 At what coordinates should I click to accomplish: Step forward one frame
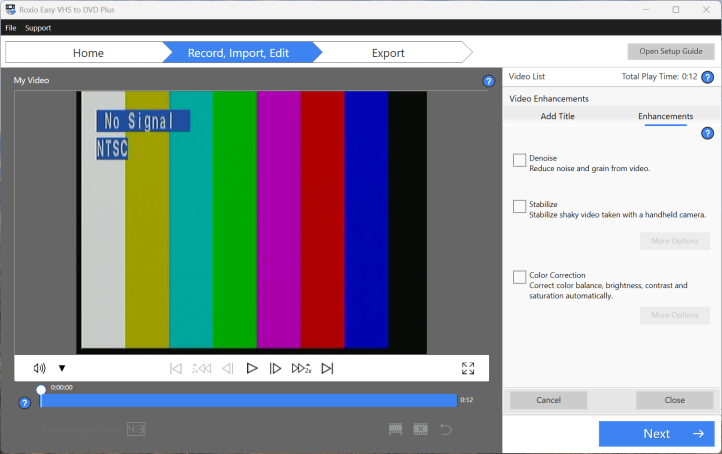click(276, 368)
